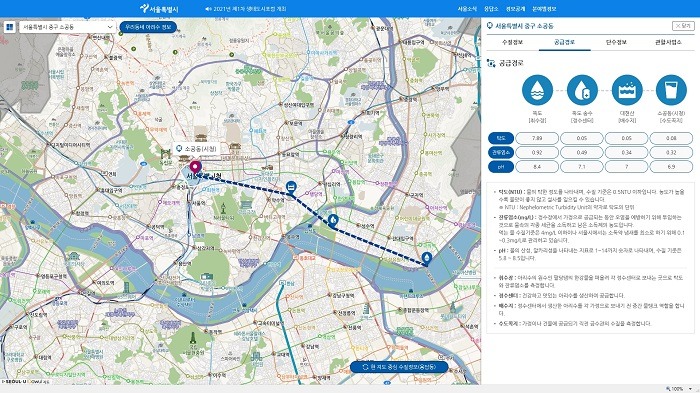Screen dimensions: 700x393
Task: Open the district selection dropdown
Action: pyautogui.click(x=67, y=27)
